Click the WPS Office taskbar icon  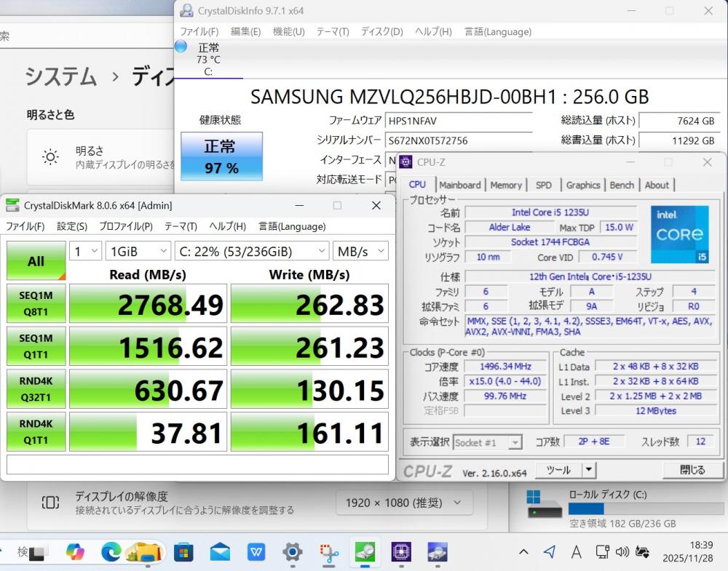[256, 552]
